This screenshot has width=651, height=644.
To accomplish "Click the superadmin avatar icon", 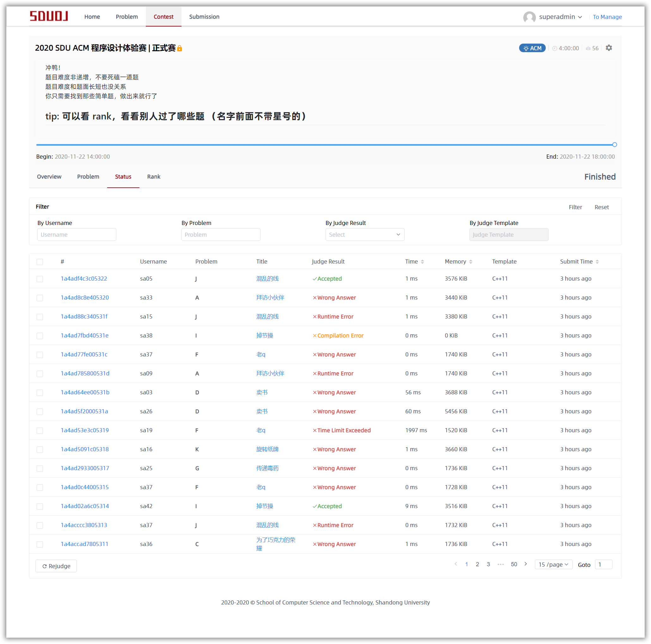I will tap(529, 17).
